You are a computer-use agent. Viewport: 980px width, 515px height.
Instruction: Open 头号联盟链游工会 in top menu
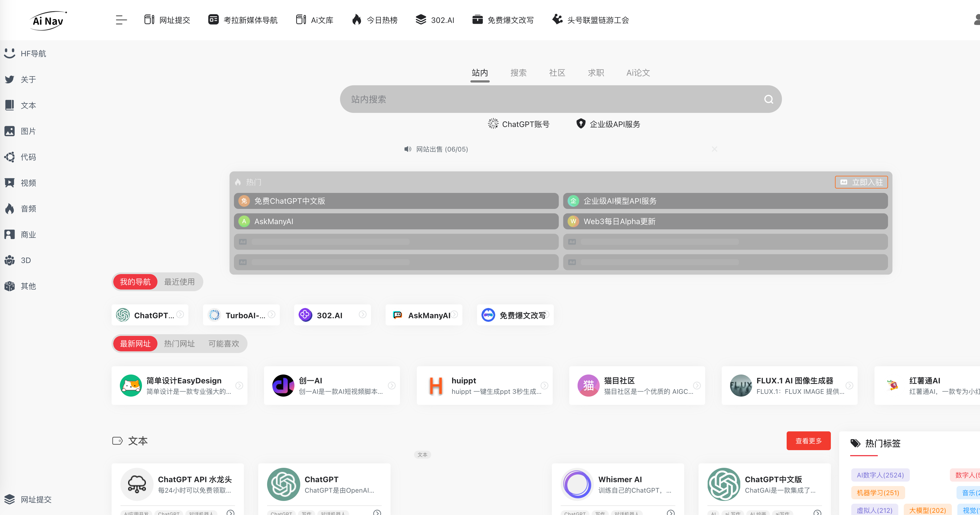(591, 20)
